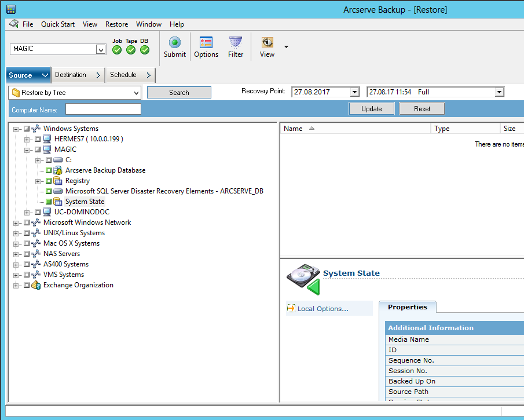The image size is (524, 420).
Task: Click the Registry tree icon
Action: [x=58, y=181]
